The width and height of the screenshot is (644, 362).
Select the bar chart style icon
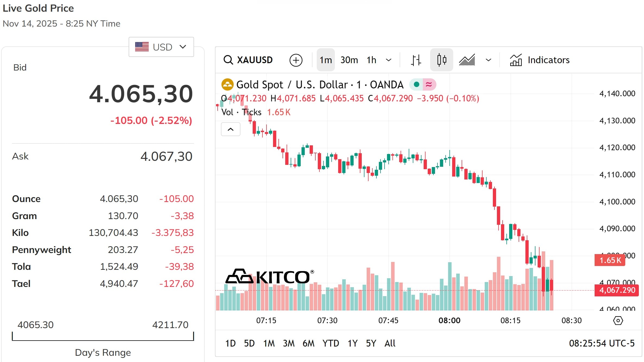point(415,60)
